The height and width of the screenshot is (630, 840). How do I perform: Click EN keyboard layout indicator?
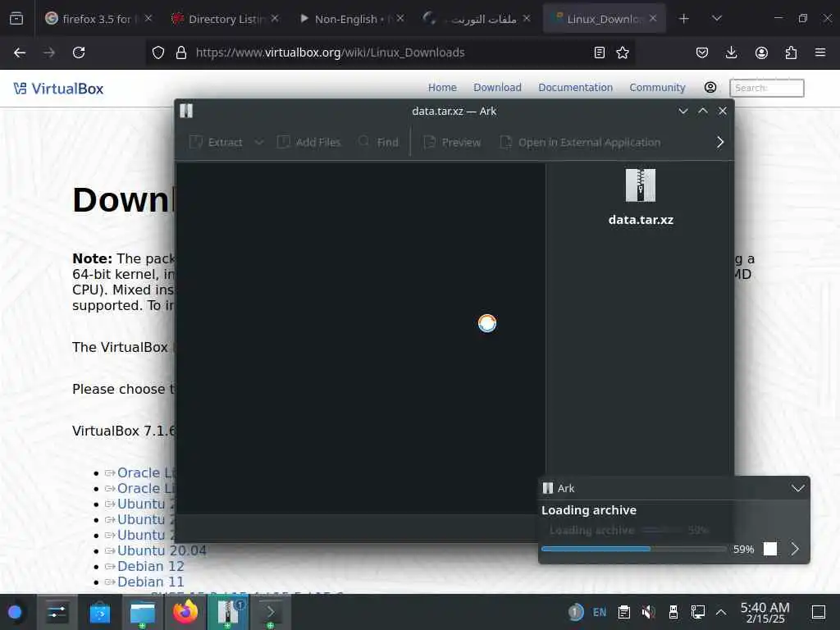pos(600,612)
